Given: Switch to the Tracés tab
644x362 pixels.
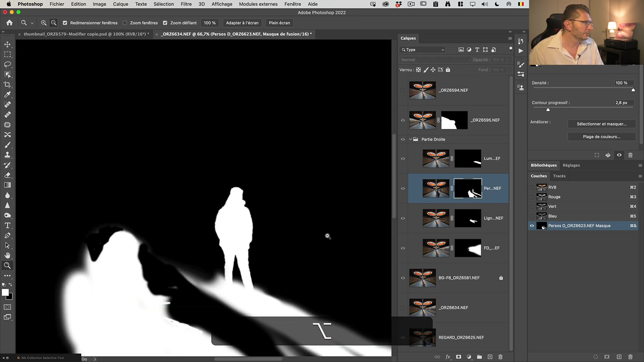Looking at the screenshot, I should 559,176.
